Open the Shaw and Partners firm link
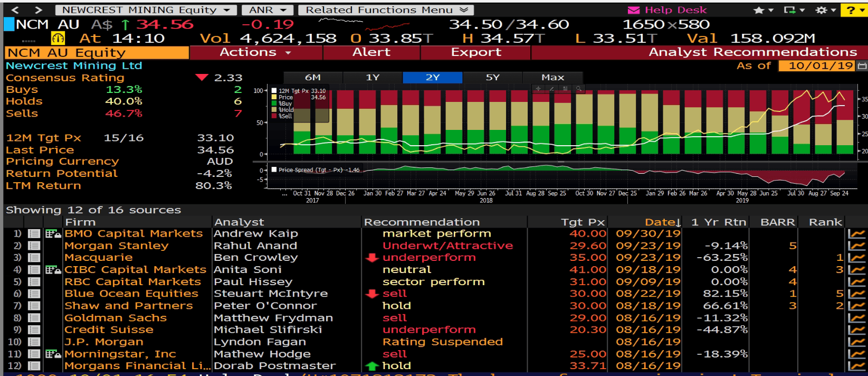Screen dimensions: 868x376 point(129,306)
